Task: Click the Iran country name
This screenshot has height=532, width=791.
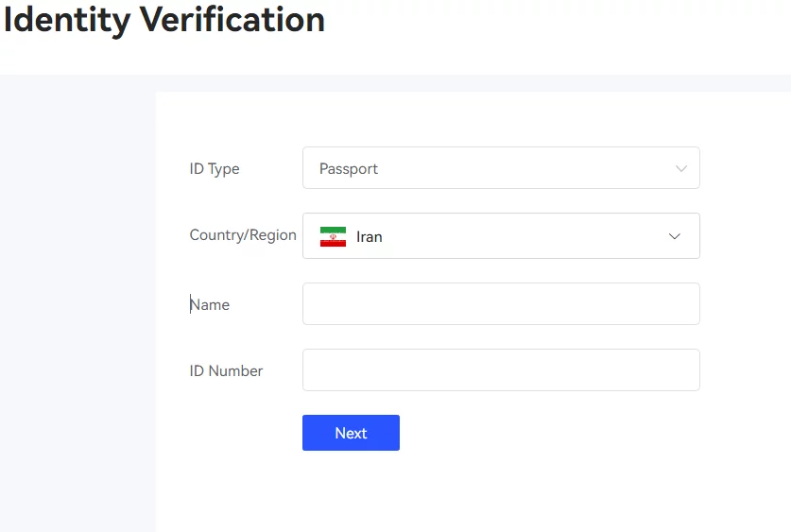Action: [370, 236]
